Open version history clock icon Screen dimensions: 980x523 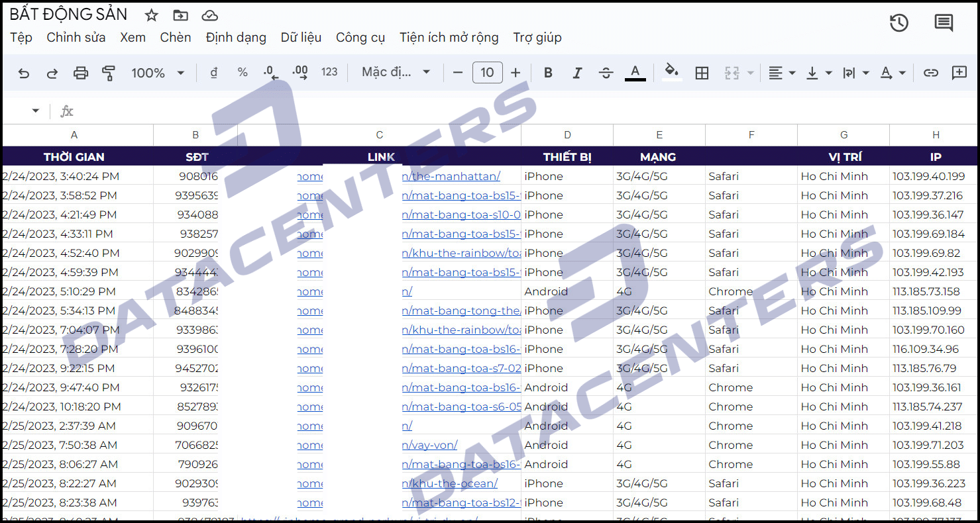[898, 23]
